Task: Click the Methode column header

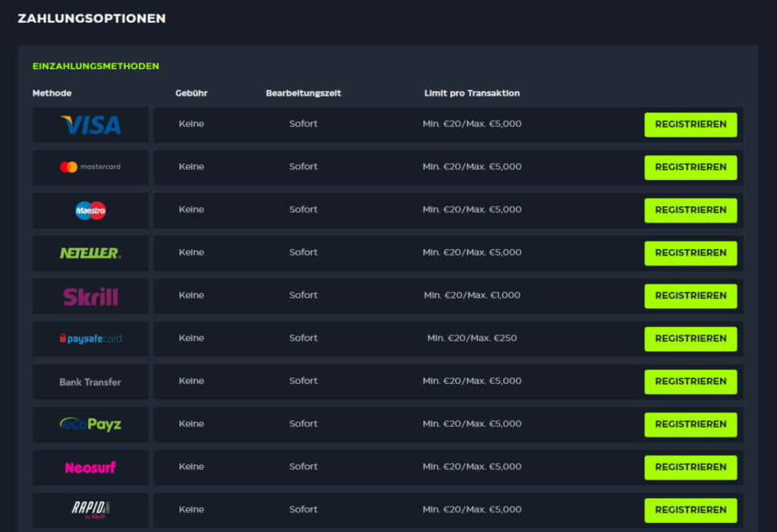Action: click(52, 93)
